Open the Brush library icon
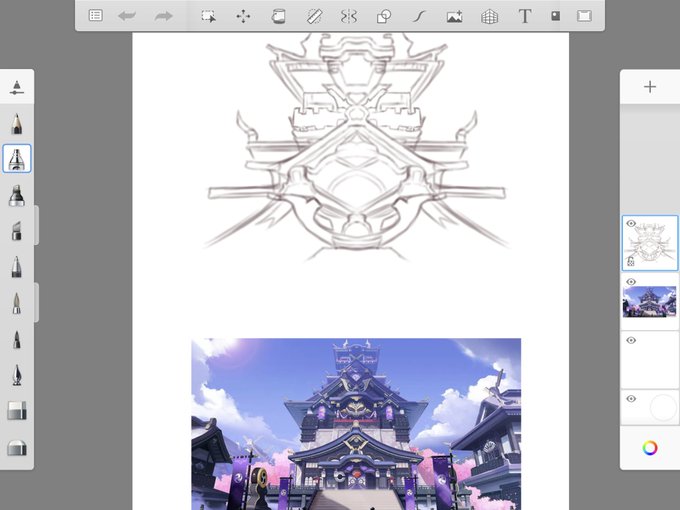This screenshot has height=510, width=680. pyautogui.click(x=16, y=87)
